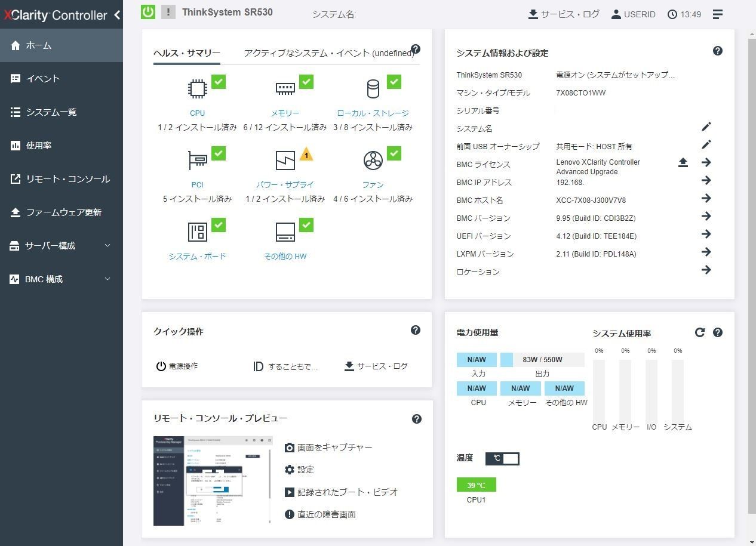Click the gray alert exclamation icon
This screenshot has width=756, height=546.
pyautogui.click(x=168, y=12)
